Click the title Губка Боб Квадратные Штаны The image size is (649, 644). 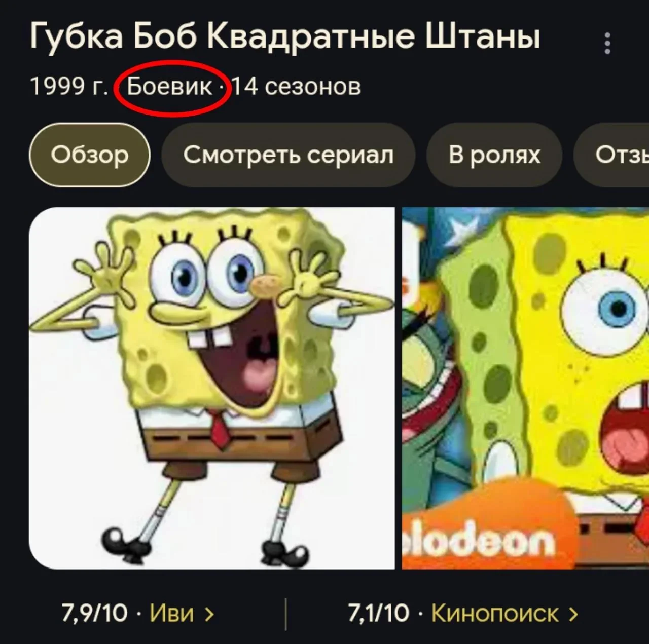pyautogui.click(x=285, y=36)
